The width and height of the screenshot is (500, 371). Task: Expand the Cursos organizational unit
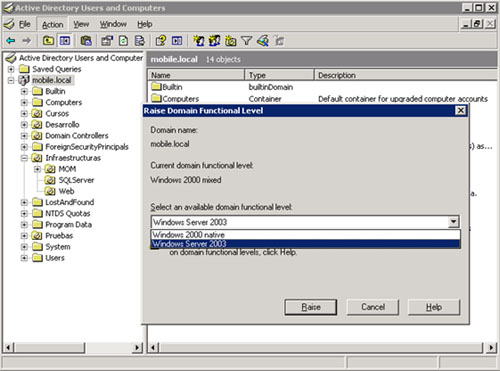coord(24,114)
